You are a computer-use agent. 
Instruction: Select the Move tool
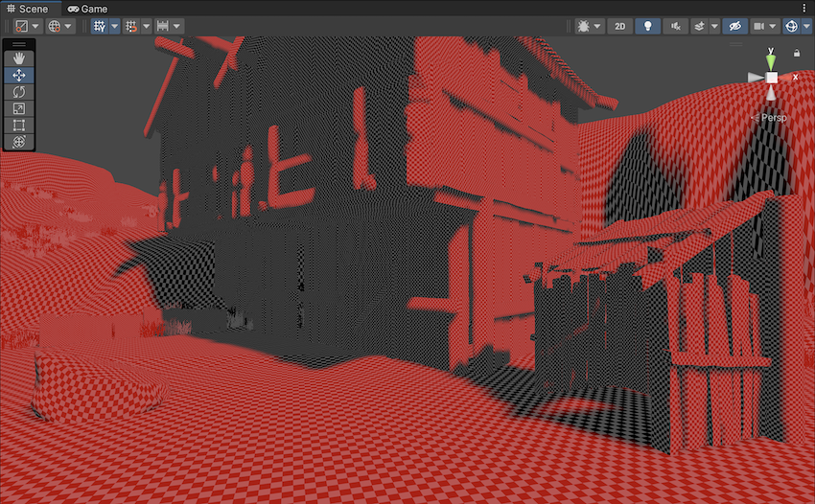click(x=19, y=75)
